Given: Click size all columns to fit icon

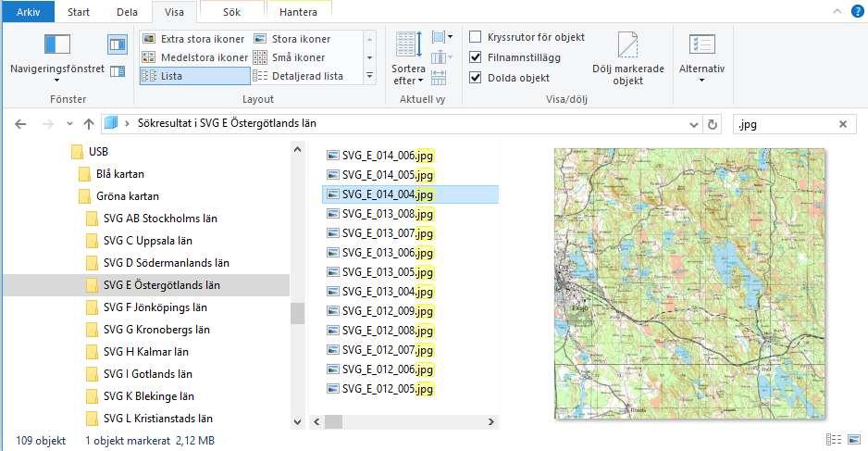Looking at the screenshot, I should [x=439, y=78].
